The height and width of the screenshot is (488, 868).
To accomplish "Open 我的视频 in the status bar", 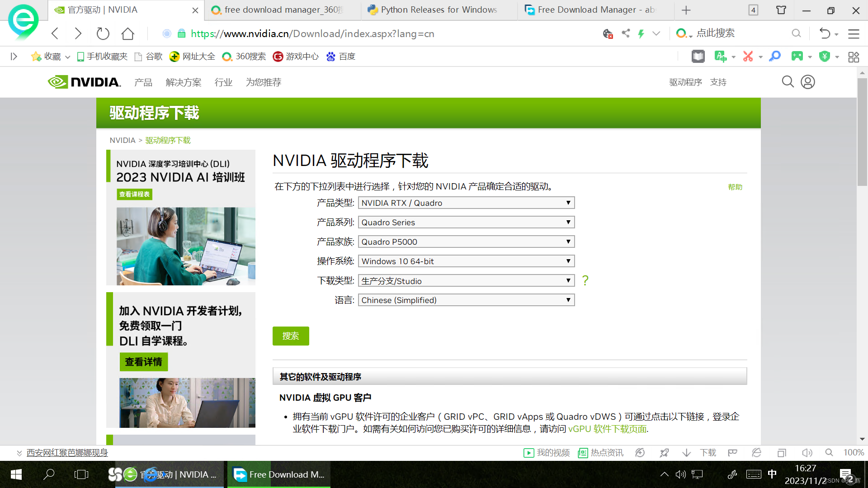I will click(x=547, y=453).
